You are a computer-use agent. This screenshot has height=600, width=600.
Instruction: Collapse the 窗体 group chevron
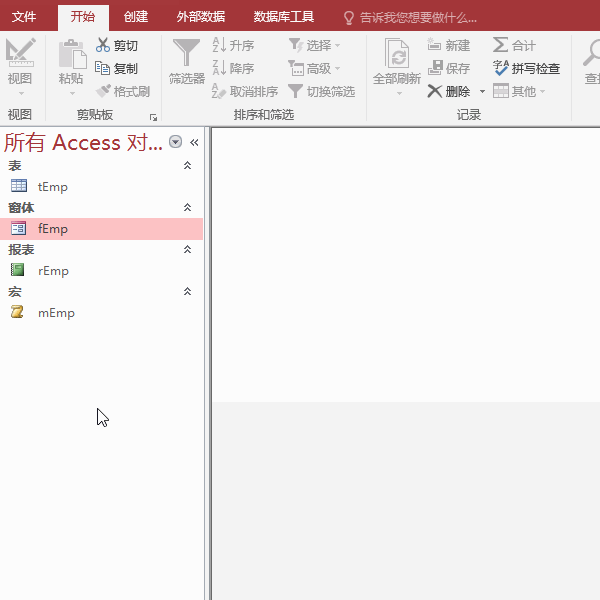tap(187, 207)
